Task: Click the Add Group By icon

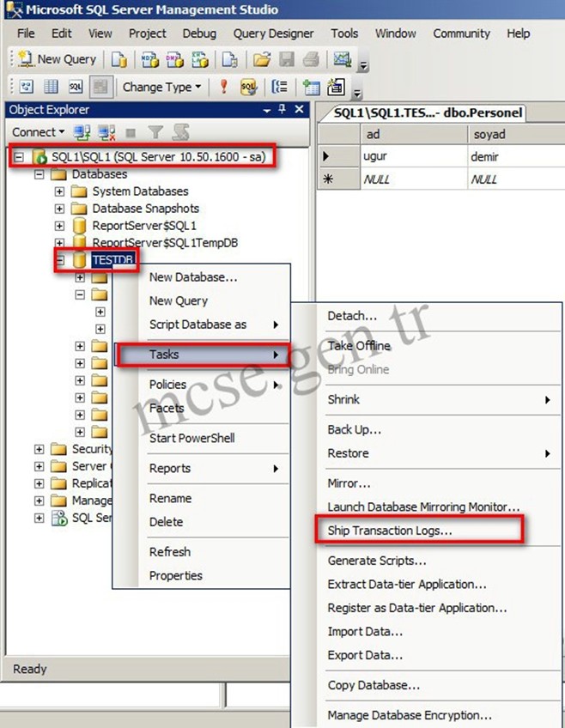Action: pyautogui.click(x=279, y=87)
